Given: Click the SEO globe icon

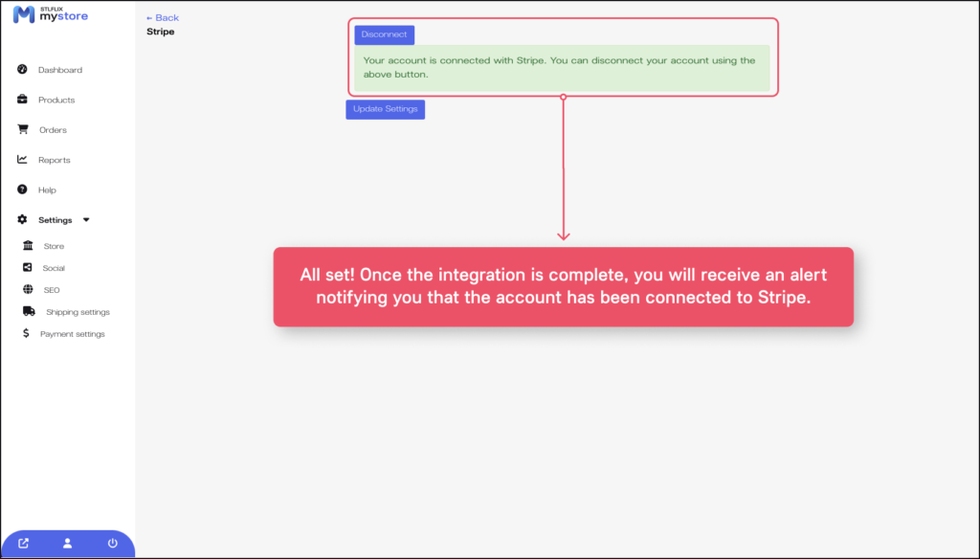Looking at the screenshot, I should 28,289.
